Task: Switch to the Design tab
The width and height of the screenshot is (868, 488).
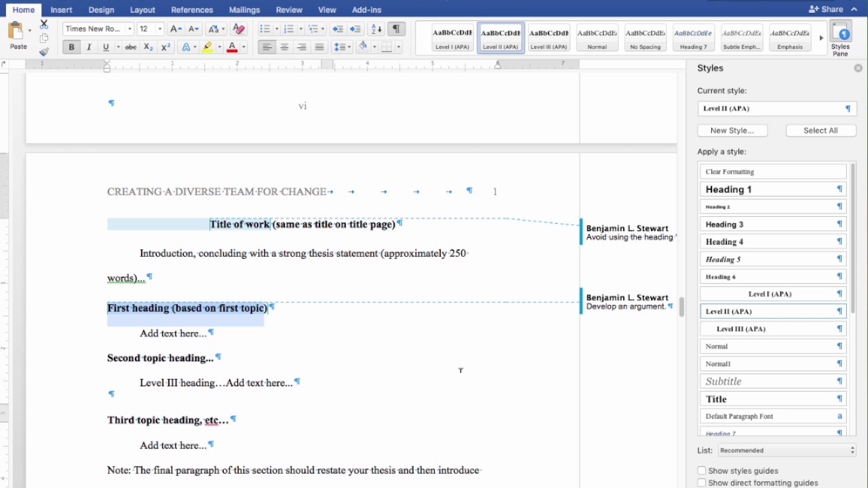Action: [101, 9]
